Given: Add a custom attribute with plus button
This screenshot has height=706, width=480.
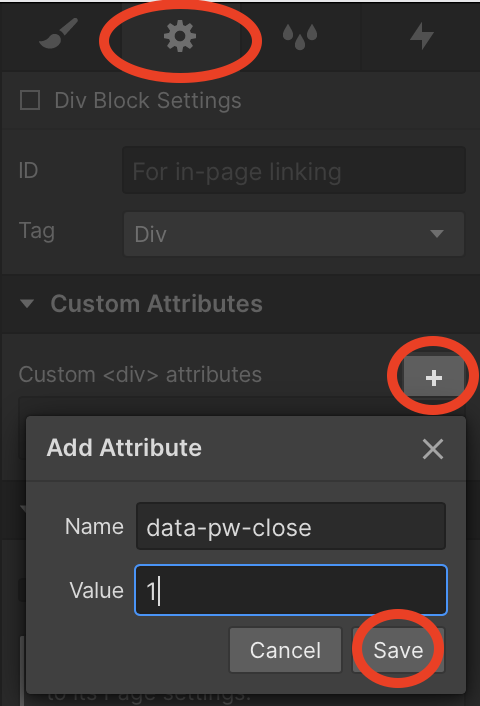Looking at the screenshot, I should [433, 377].
